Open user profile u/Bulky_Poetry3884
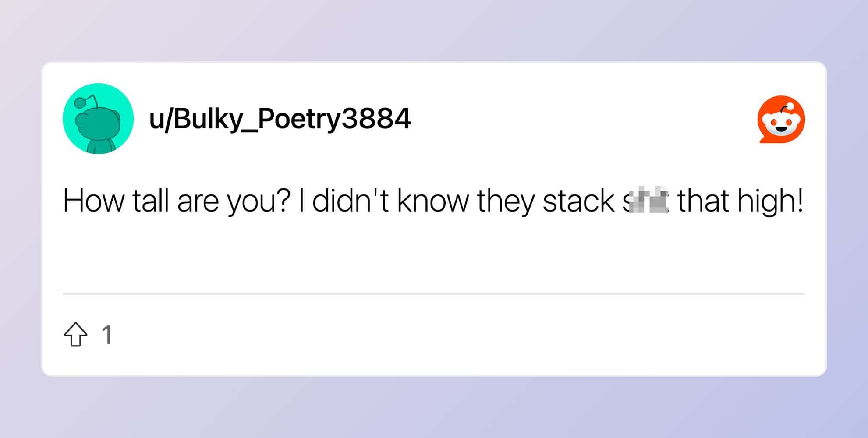Viewport: 868px width, 438px height. [280, 119]
